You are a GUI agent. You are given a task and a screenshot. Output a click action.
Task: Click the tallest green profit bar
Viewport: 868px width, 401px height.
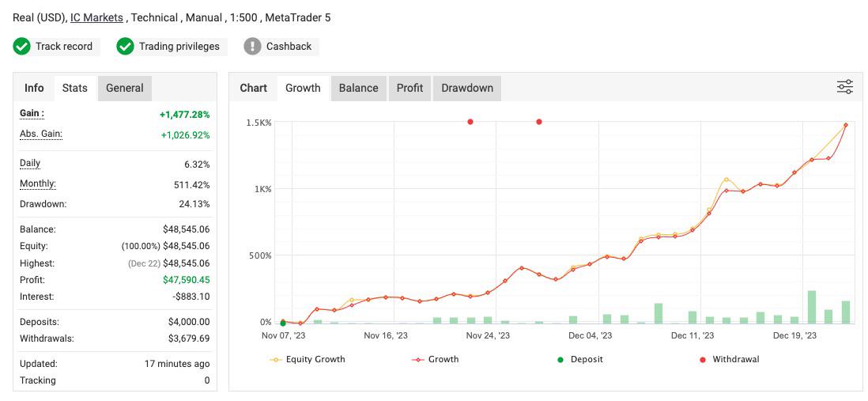(812, 307)
